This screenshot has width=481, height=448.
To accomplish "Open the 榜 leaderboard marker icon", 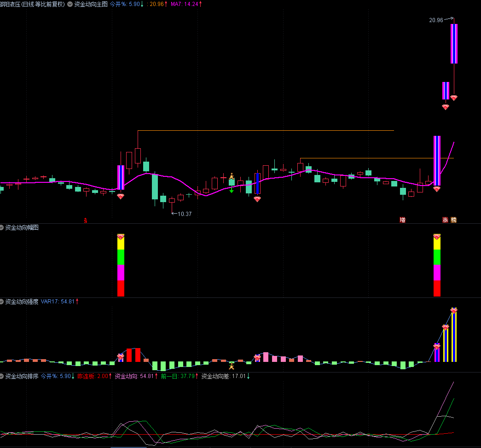I will [x=454, y=220].
